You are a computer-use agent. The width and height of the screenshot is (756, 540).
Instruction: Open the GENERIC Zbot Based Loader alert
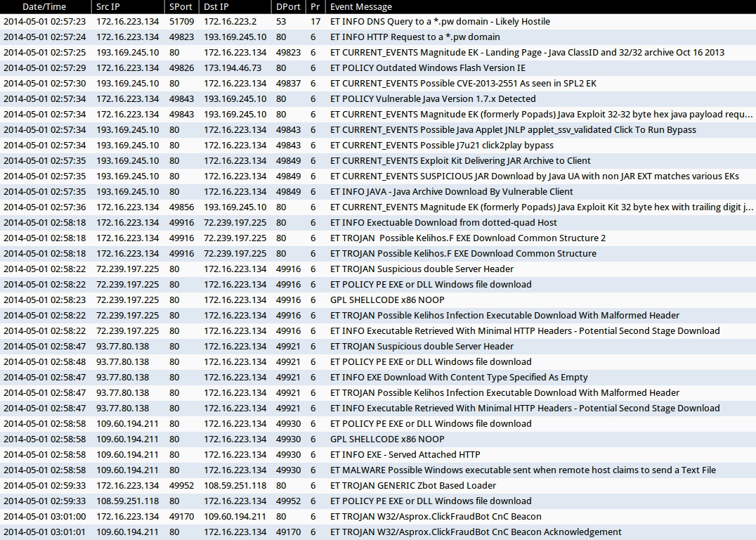[x=413, y=486]
